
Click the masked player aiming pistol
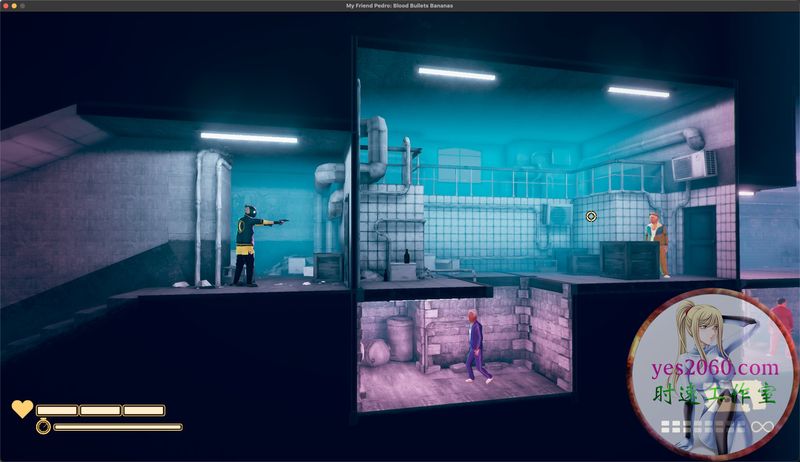click(x=249, y=245)
